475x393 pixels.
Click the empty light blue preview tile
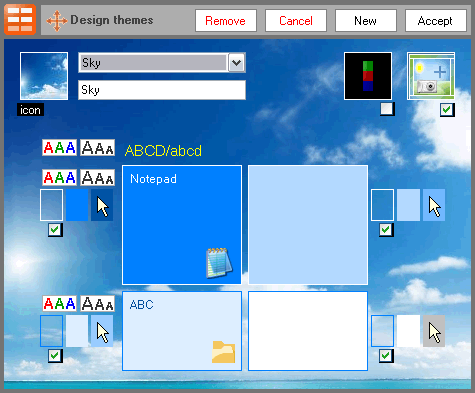pos(308,225)
